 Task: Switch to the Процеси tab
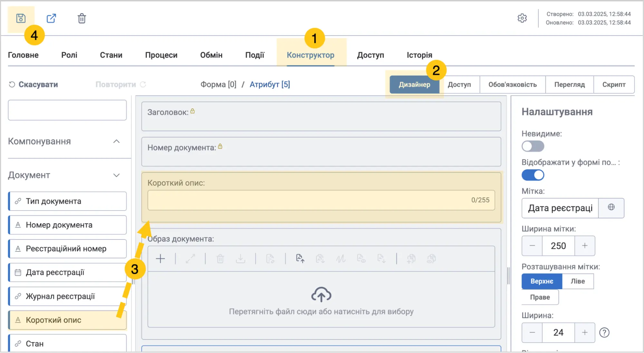coord(161,55)
